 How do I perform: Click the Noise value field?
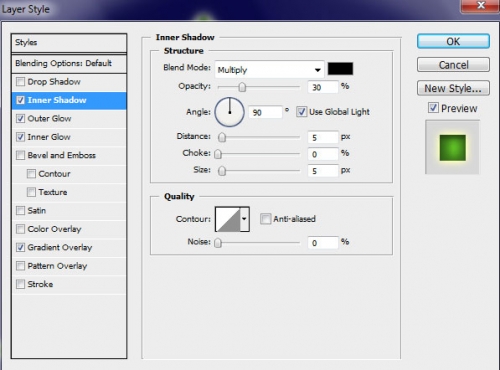coord(323,243)
